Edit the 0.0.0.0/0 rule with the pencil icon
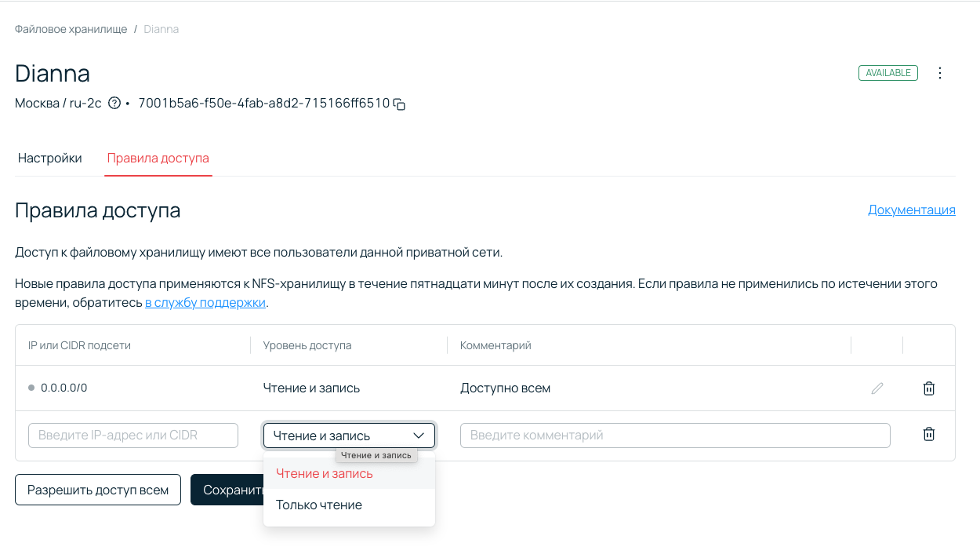980x554 pixels. (x=877, y=388)
